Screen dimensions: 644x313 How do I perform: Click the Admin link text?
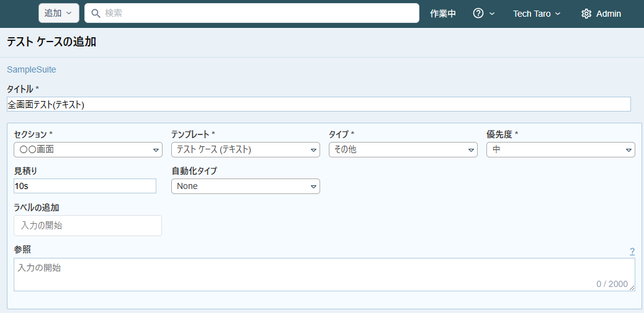tap(609, 14)
